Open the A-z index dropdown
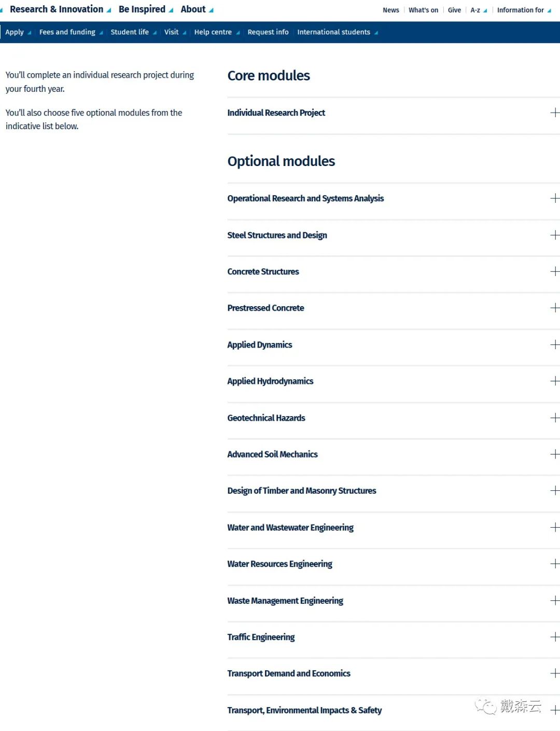This screenshot has width=560, height=731. point(479,10)
